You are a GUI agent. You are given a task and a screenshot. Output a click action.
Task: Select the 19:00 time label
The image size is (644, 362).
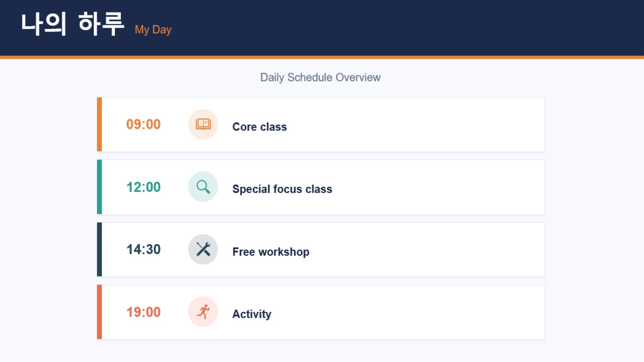144,312
